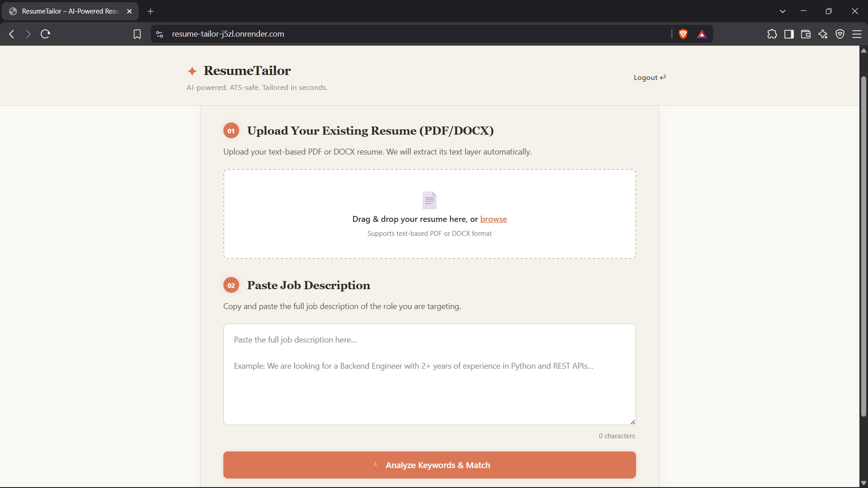Reload the current page

45,34
